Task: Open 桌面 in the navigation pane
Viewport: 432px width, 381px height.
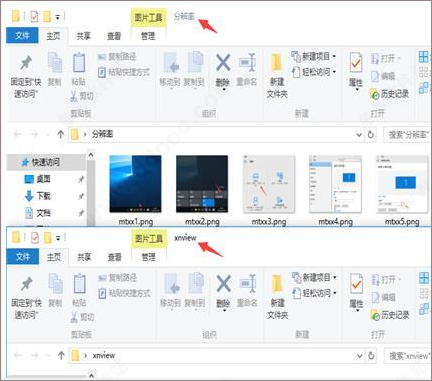Action: (x=38, y=179)
